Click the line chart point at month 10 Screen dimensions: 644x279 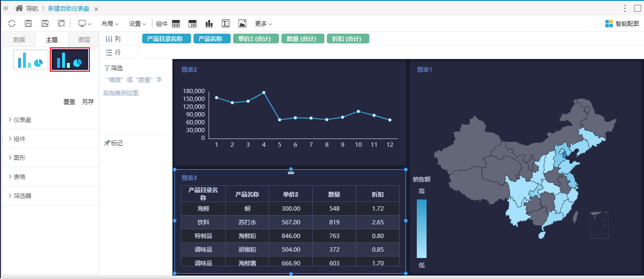click(358, 111)
